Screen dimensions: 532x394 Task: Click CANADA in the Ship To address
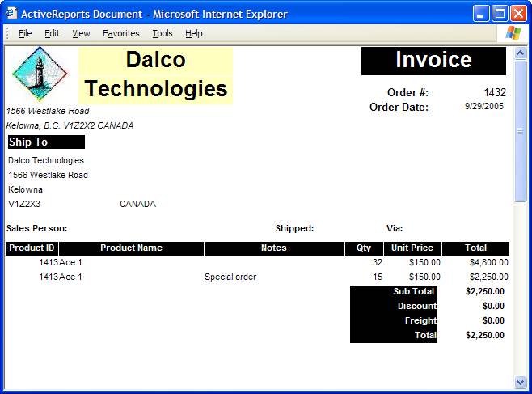[137, 204]
